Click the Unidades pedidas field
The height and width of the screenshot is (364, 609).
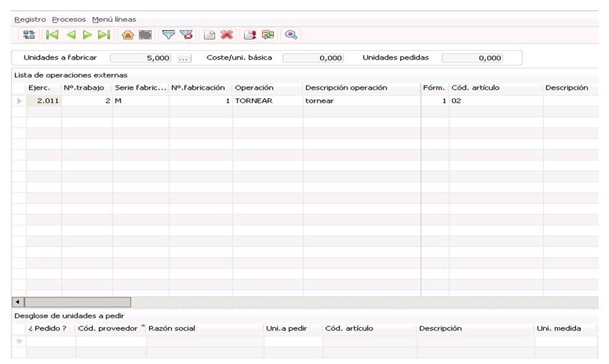(472, 58)
